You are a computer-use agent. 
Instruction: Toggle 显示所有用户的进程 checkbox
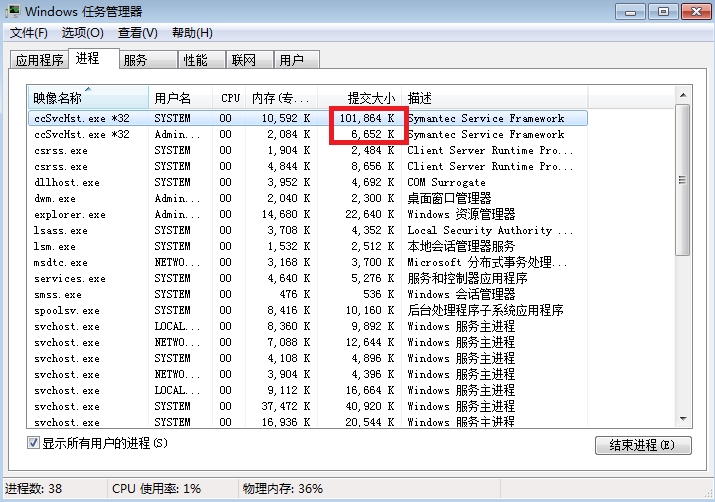33,442
